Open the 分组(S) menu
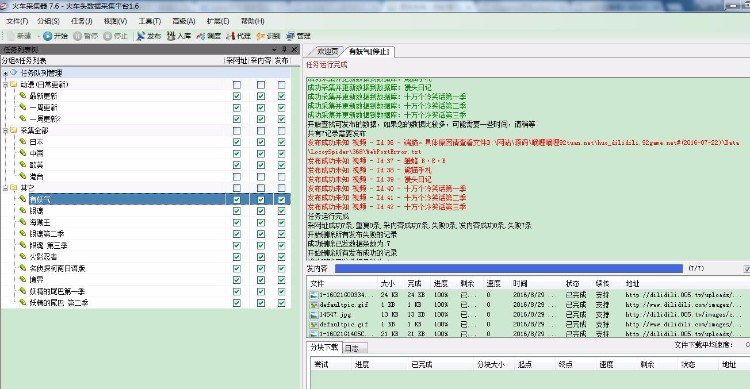 [48, 21]
